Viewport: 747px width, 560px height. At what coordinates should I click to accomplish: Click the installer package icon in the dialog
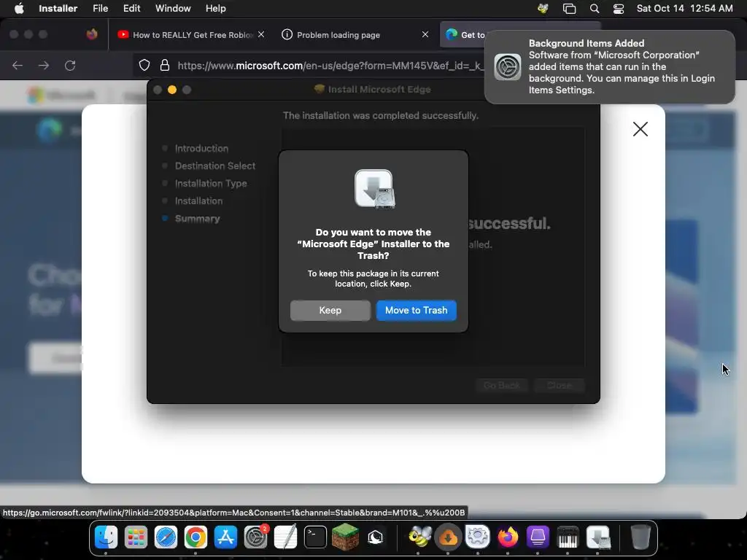coord(374,189)
